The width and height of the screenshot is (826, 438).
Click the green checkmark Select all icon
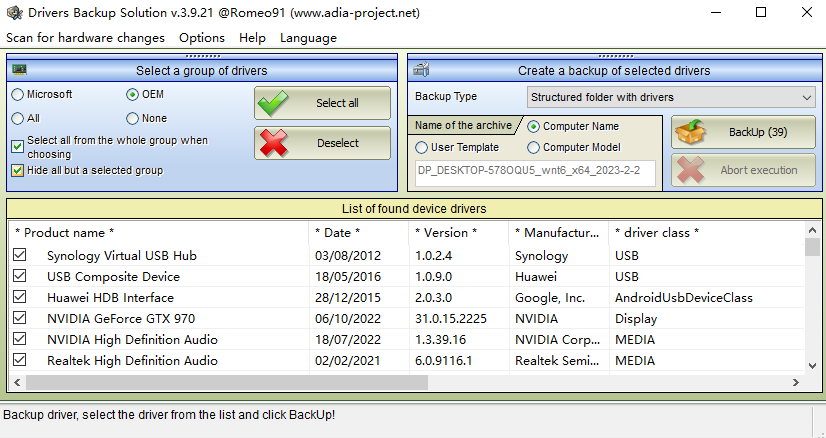pos(274,103)
